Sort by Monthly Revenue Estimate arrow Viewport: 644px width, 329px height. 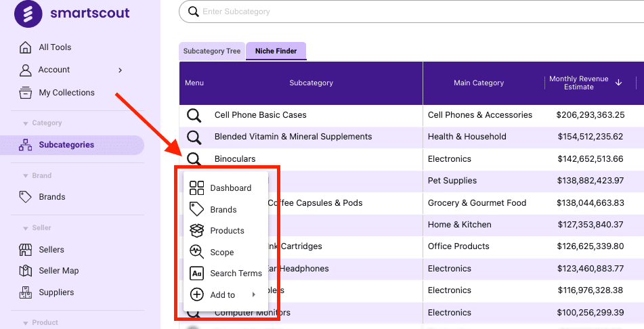pyautogui.click(x=618, y=83)
